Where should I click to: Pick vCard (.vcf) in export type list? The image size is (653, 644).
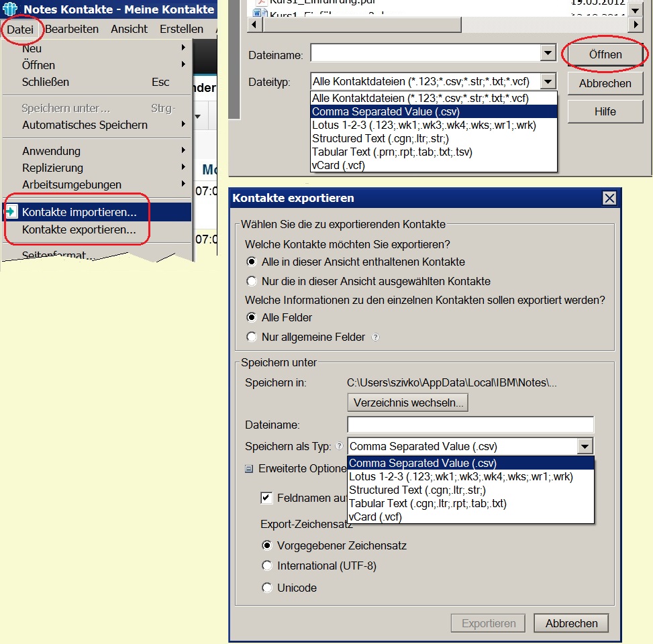click(x=375, y=517)
